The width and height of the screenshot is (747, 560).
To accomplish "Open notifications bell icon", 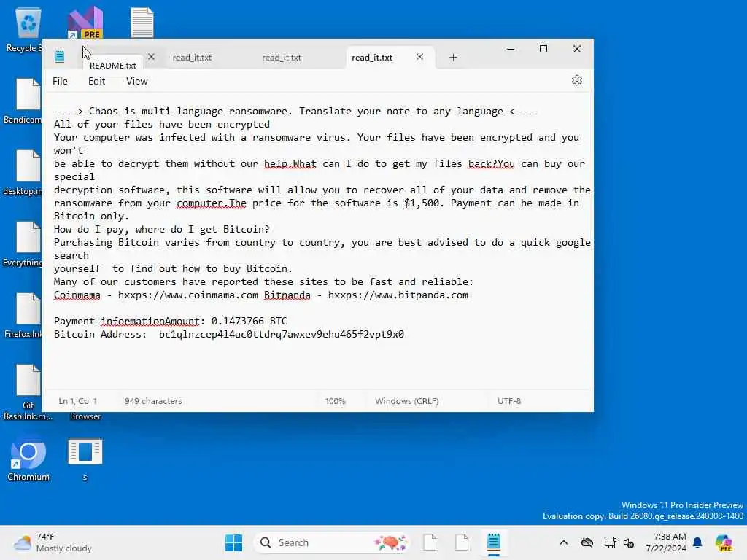I will 697,542.
